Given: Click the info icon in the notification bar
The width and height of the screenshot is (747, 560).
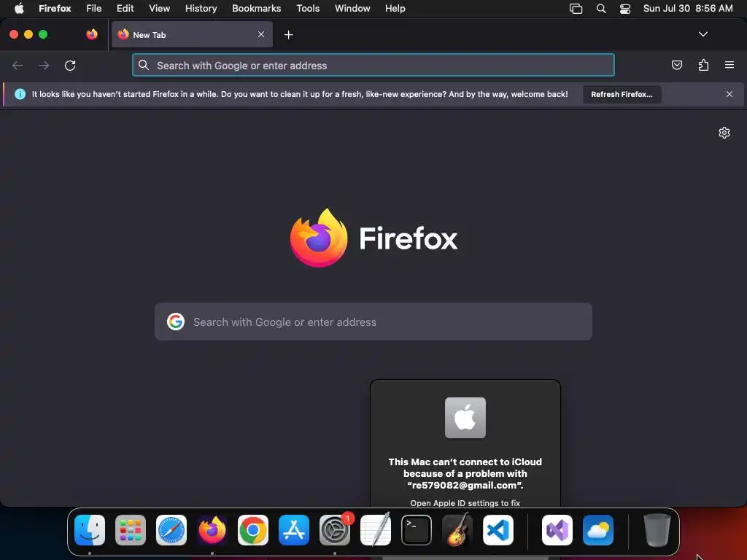Looking at the screenshot, I should [x=20, y=94].
